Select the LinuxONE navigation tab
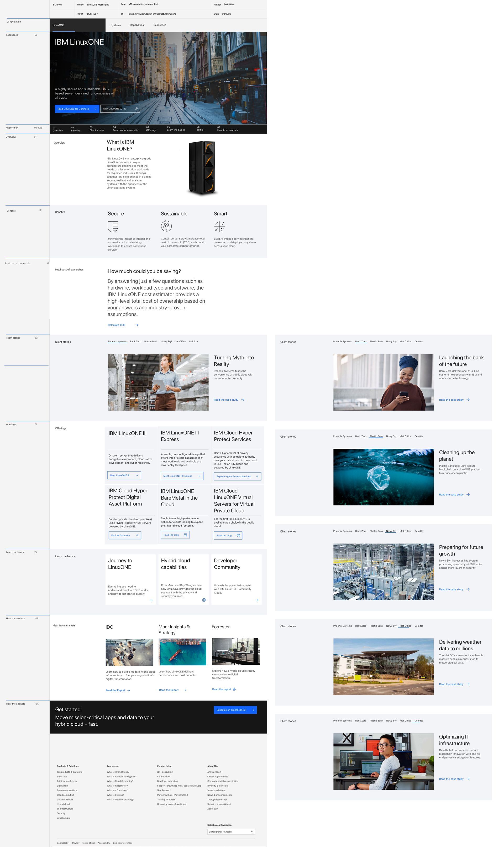This screenshot has width=504, height=847. [x=78, y=25]
